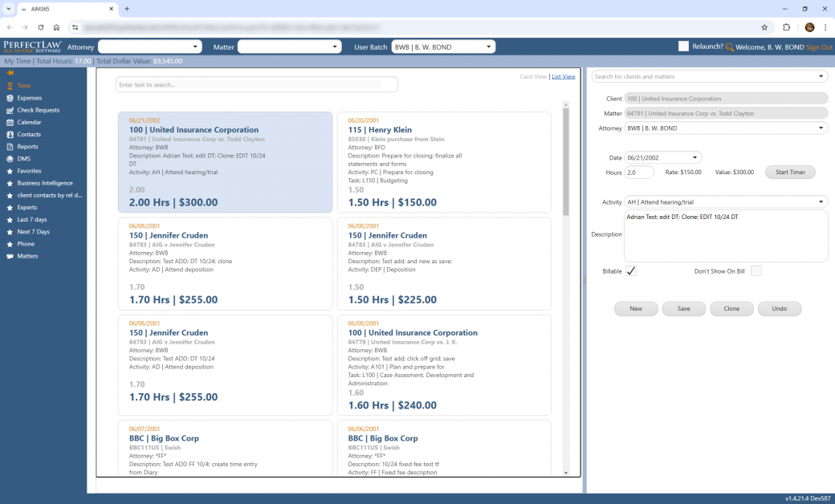
Task: Open Expenses via its coins icon
Action: 10,98
